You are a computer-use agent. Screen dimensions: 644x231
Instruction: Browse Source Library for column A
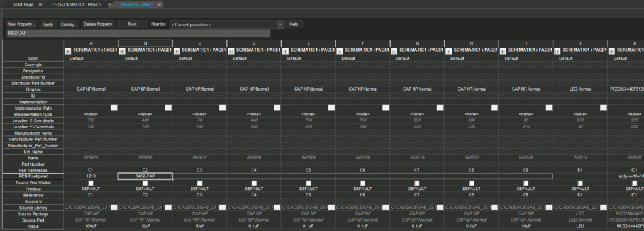(114, 208)
